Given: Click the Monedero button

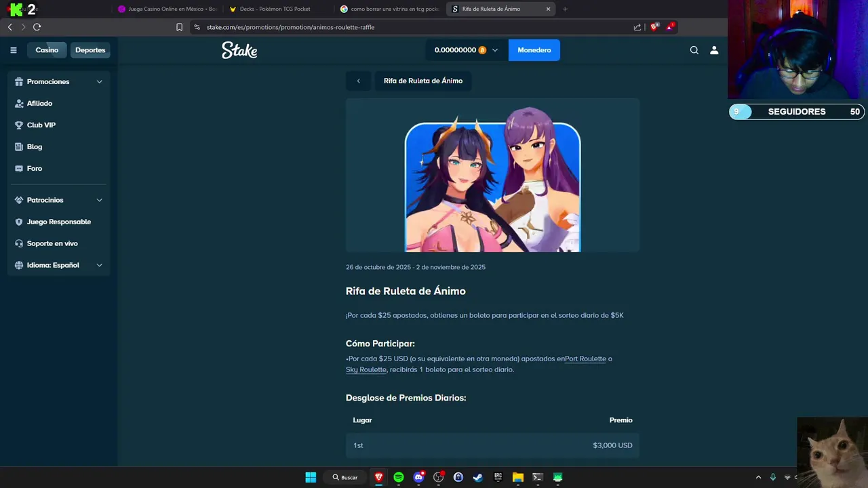Looking at the screenshot, I should (x=534, y=50).
